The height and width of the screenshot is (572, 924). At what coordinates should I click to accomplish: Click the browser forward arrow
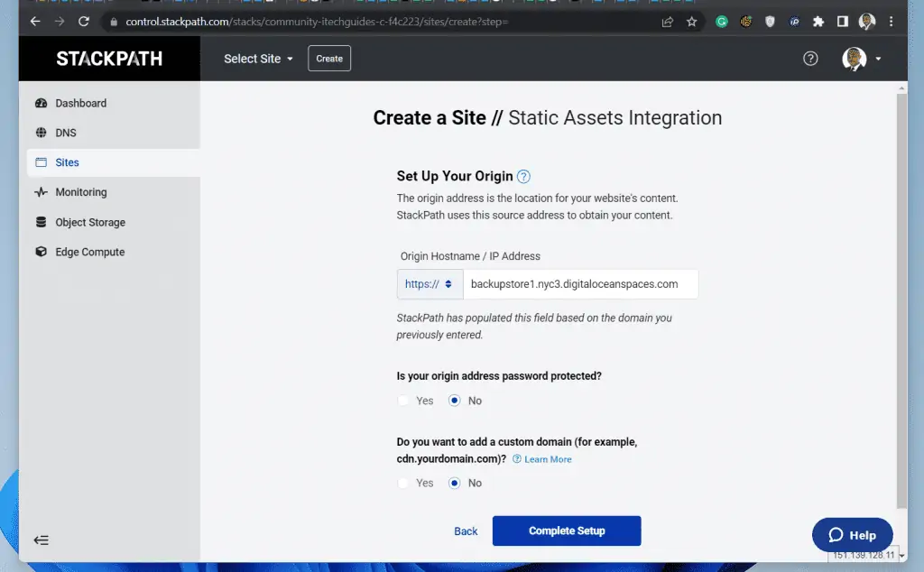[60, 22]
